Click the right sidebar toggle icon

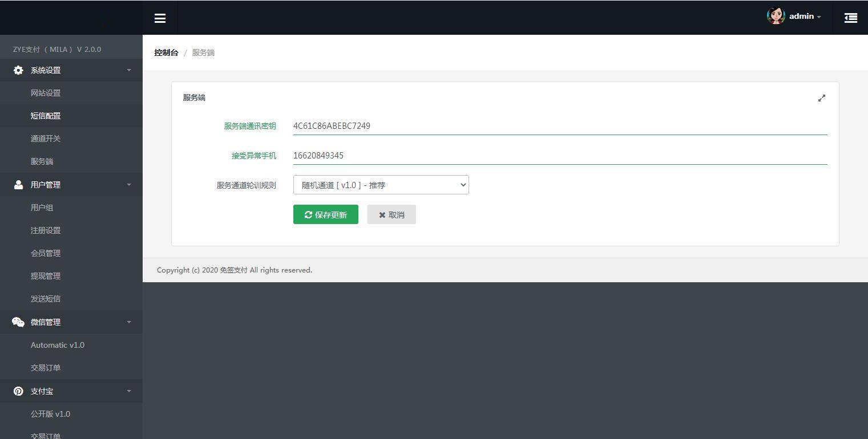pos(850,18)
